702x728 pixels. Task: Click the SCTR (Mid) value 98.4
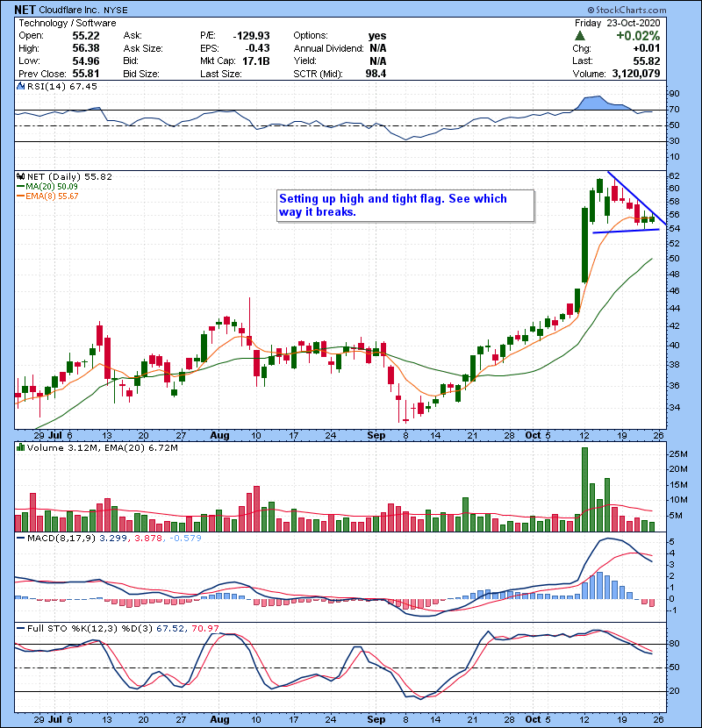coord(376,74)
